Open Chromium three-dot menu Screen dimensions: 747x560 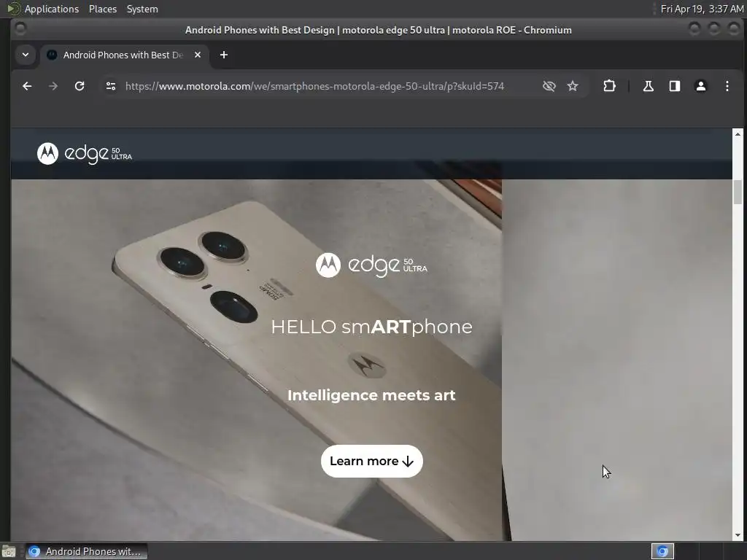click(x=727, y=86)
